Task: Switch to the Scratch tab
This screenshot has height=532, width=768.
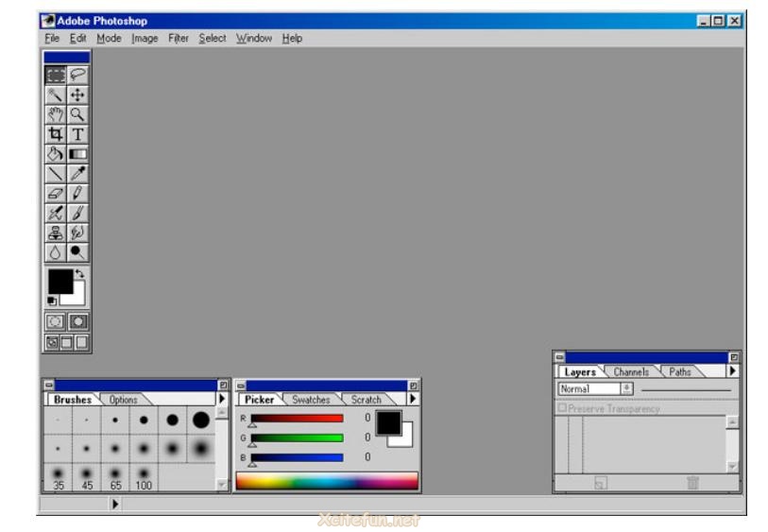Action: tap(366, 400)
